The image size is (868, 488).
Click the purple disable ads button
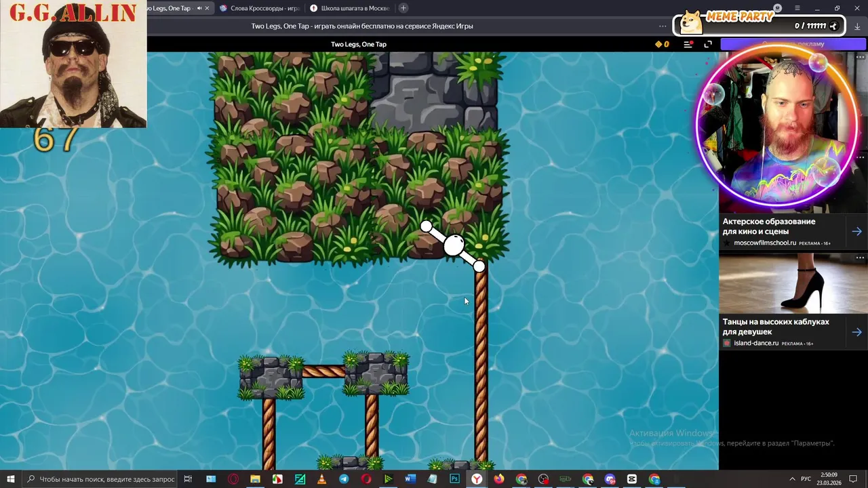tap(793, 44)
